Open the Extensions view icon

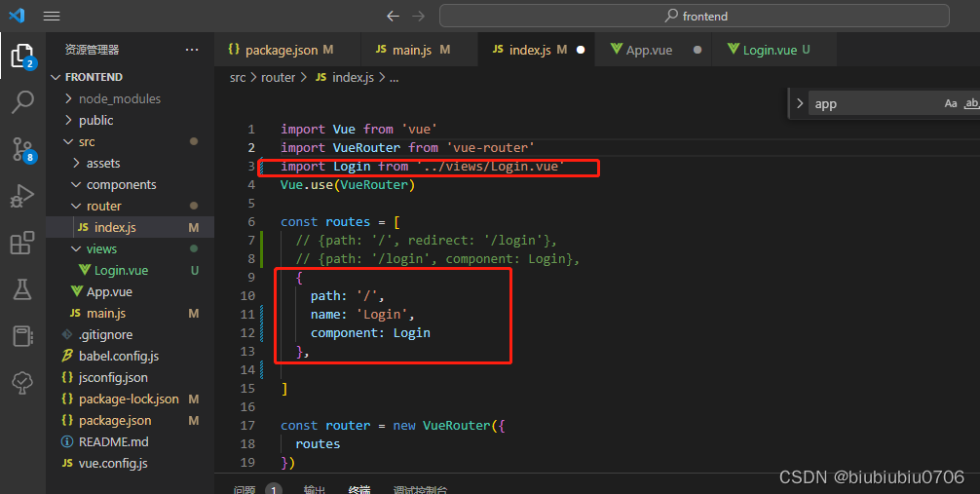click(x=21, y=243)
